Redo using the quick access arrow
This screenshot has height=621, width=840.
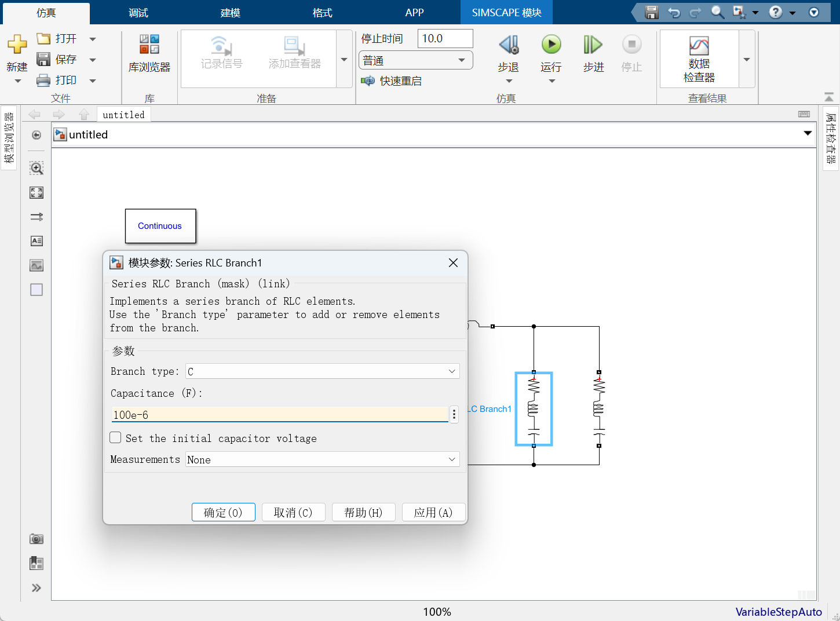coord(695,12)
